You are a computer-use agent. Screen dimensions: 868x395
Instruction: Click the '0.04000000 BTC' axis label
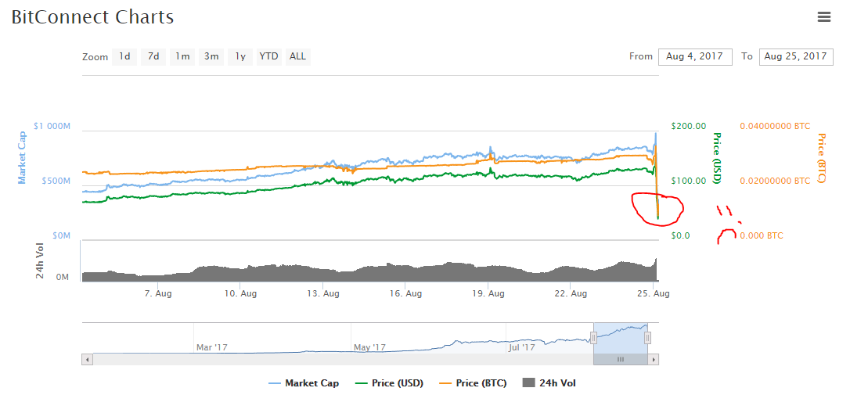click(775, 126)
